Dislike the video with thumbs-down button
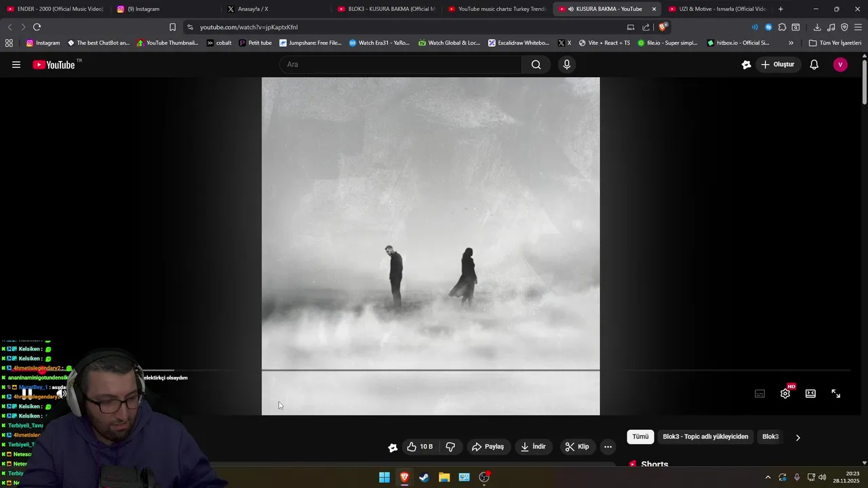Image resolution: width=868 pixels, height=488 pixels. click(x=450, y=447)
